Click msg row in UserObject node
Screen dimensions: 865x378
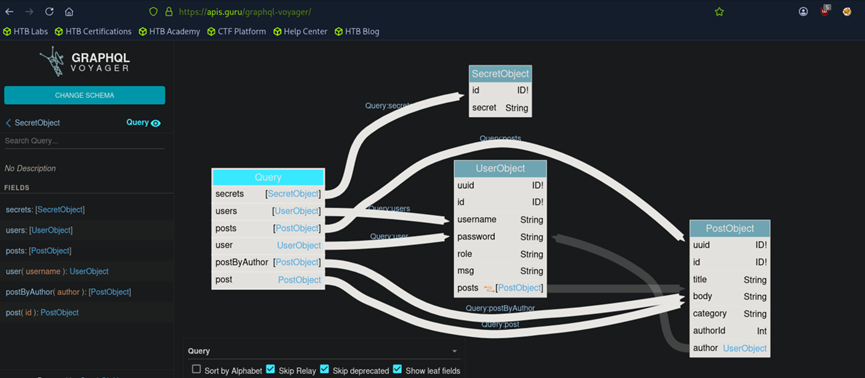500,271
